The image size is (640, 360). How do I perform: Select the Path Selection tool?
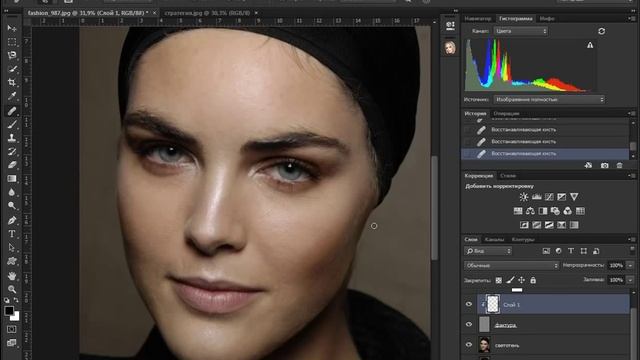(x=12, y=247)
